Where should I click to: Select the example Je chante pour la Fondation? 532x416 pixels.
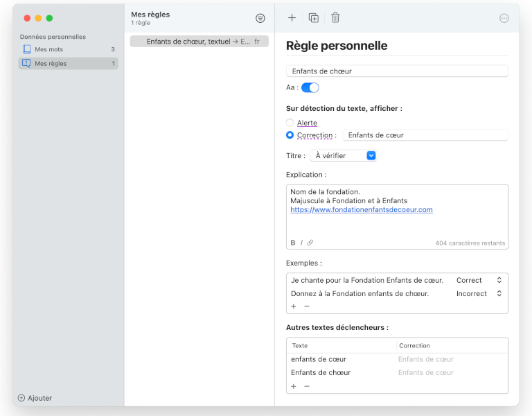point(367,280)
